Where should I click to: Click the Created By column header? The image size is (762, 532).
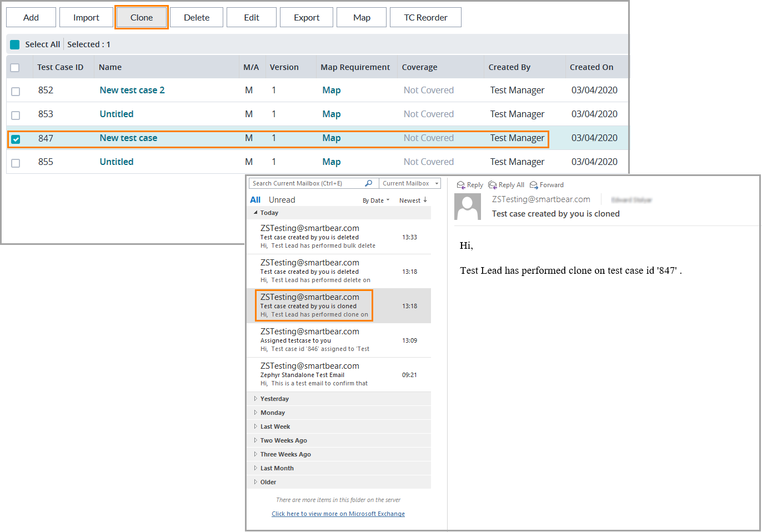pyautogui.click(x=509, y=67)
